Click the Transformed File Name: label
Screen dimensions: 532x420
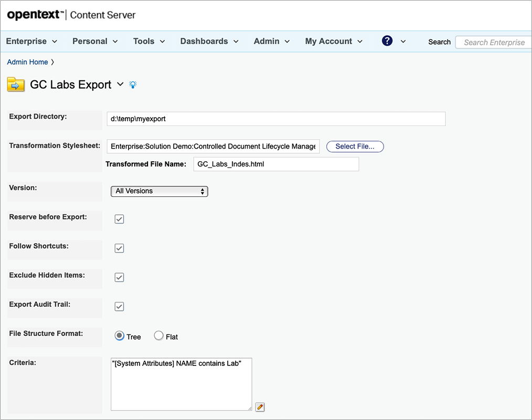pos(146,164)
